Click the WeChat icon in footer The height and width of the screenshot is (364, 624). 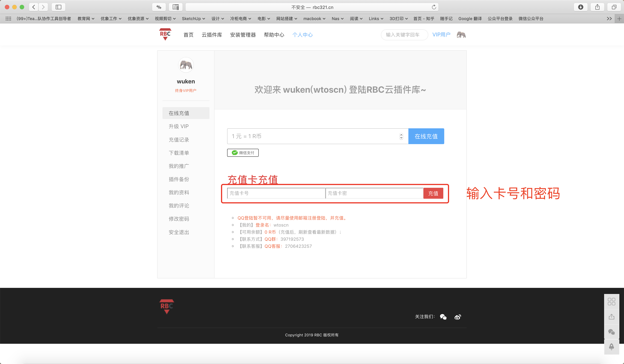tap(443, 317)
